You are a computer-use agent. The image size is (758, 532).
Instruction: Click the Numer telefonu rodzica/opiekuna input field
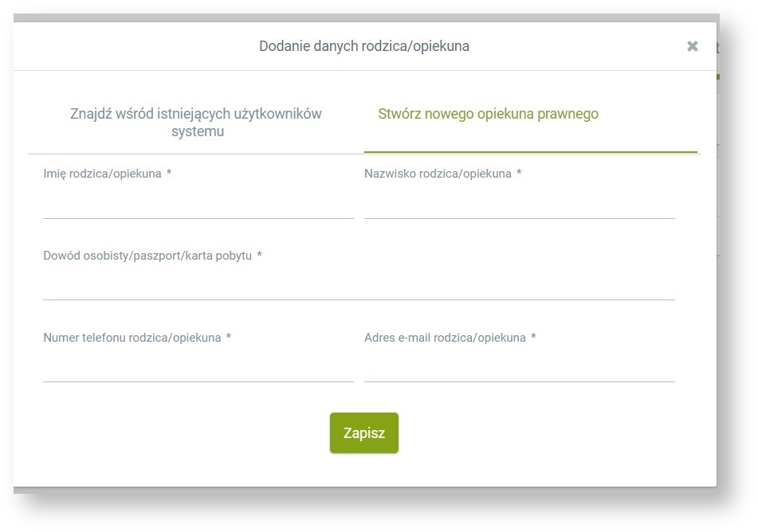(198, 369)
